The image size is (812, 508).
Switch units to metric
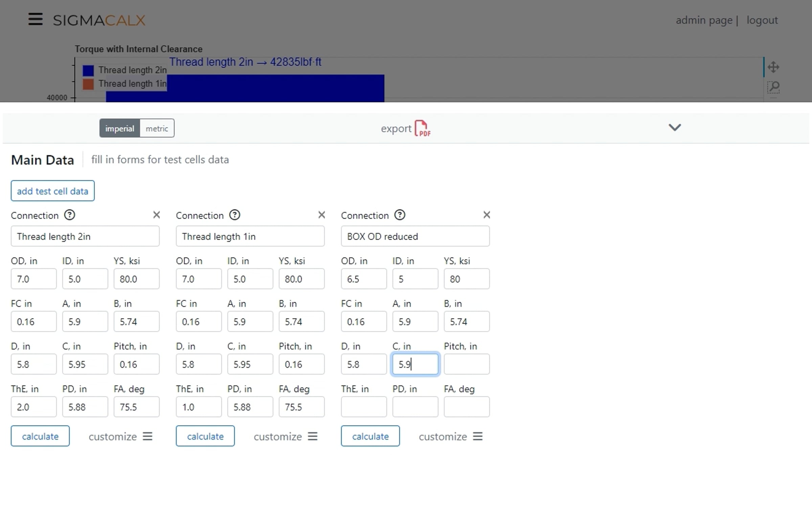click(157, 128)
